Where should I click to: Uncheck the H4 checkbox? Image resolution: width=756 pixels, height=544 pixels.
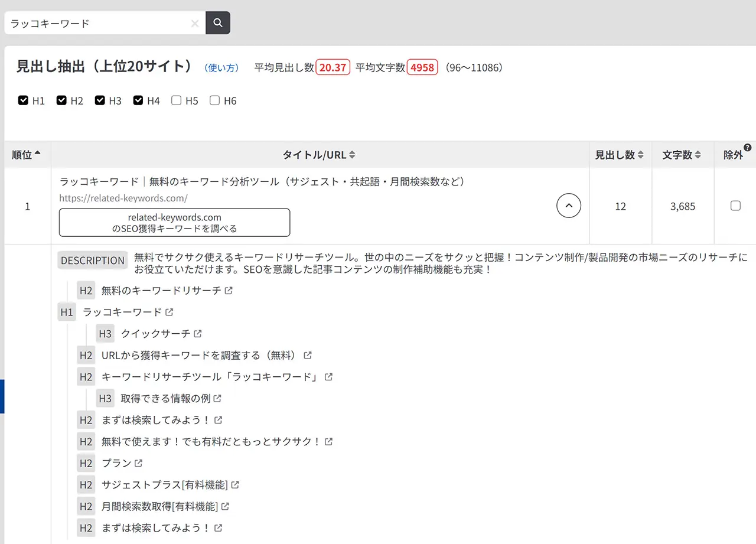pyautogui.click(x=138, y=100)
